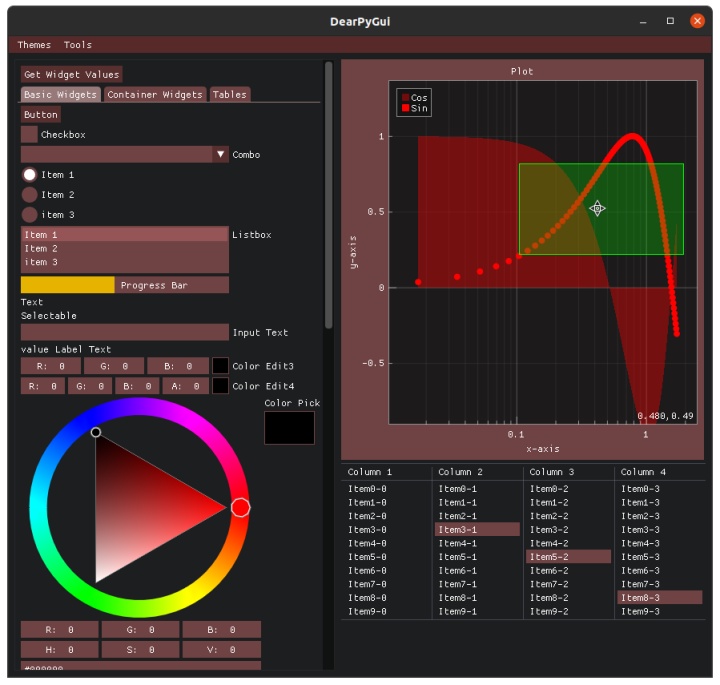Select table cell Item6-3
The image size is (720, 685).
click(x=640, y=570)
